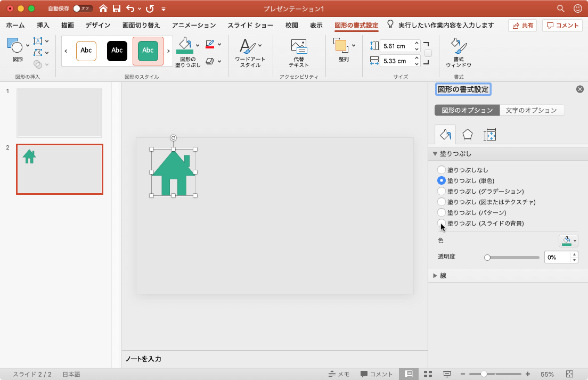Choose 塗りつぶし (スライドの背景) radio option

click(442, 223)
